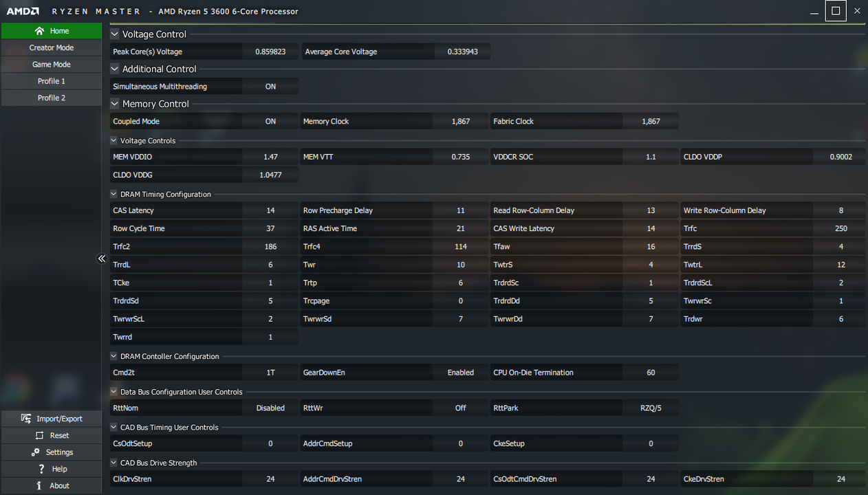Collapse CAD Bus Timing User Controls
The image size is (868, 495).
coord(114,428)
